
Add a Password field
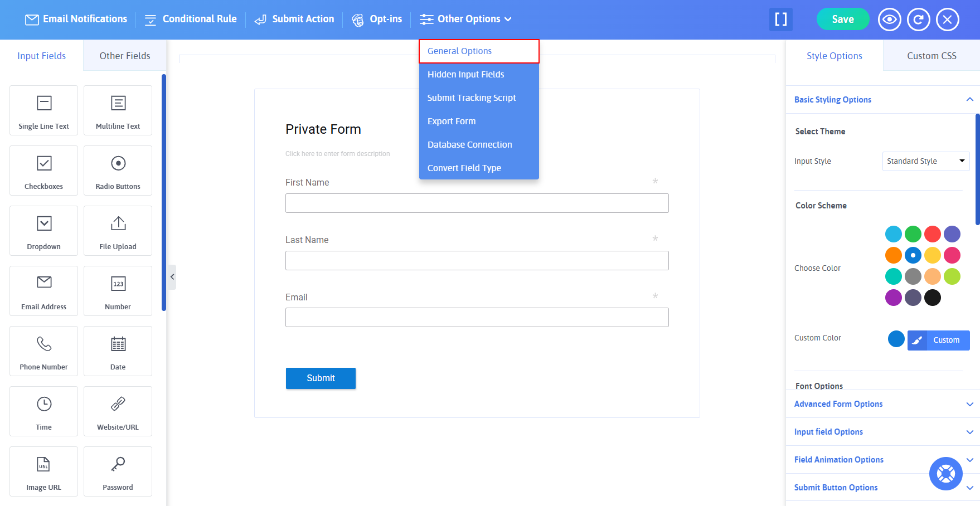tap(118, 471)
